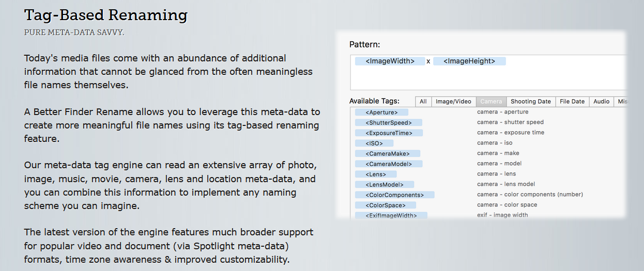The height and width of the screenshot is (271, 644).
Task: Click the 'Pattern:' label
Action: coord(364,45)
